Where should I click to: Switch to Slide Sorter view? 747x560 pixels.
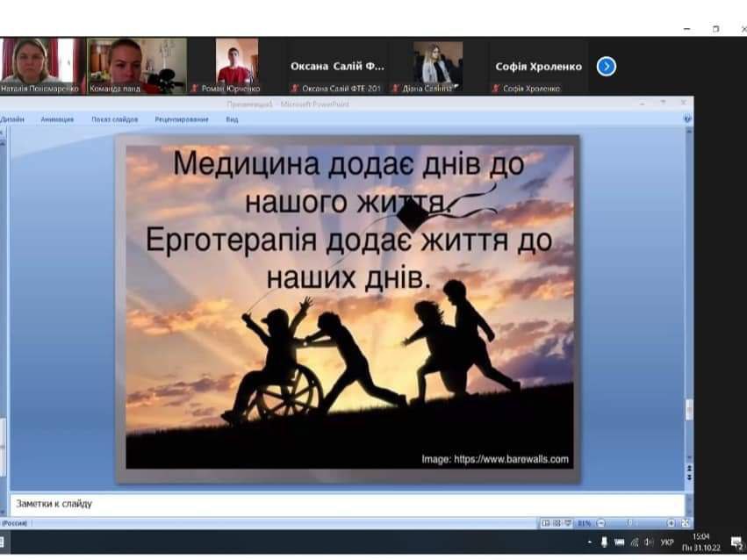point(555,523)
